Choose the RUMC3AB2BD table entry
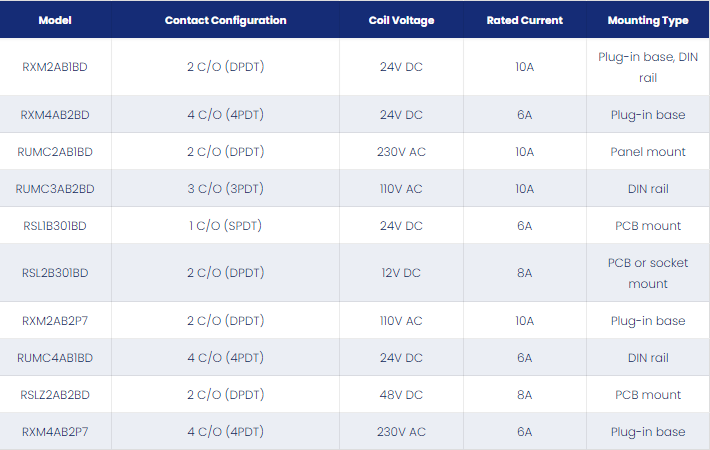Image resolution: width=710 pixels, height=450 pixels. [55, 189]
